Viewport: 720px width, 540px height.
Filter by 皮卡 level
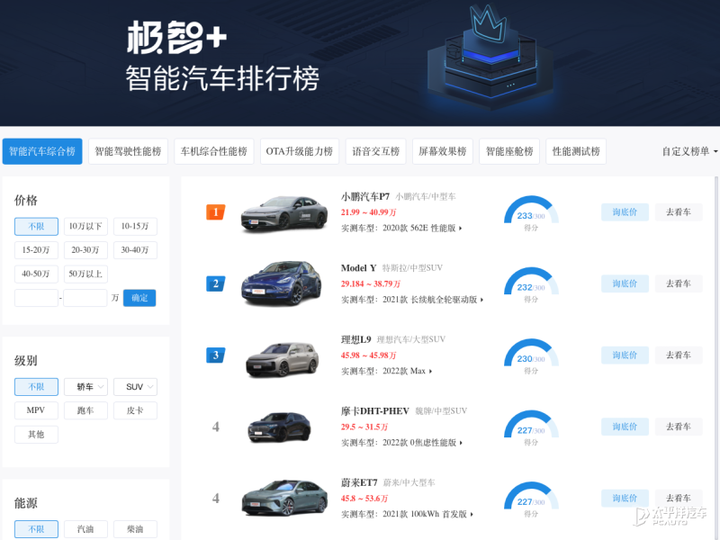[x=135, y=411]
